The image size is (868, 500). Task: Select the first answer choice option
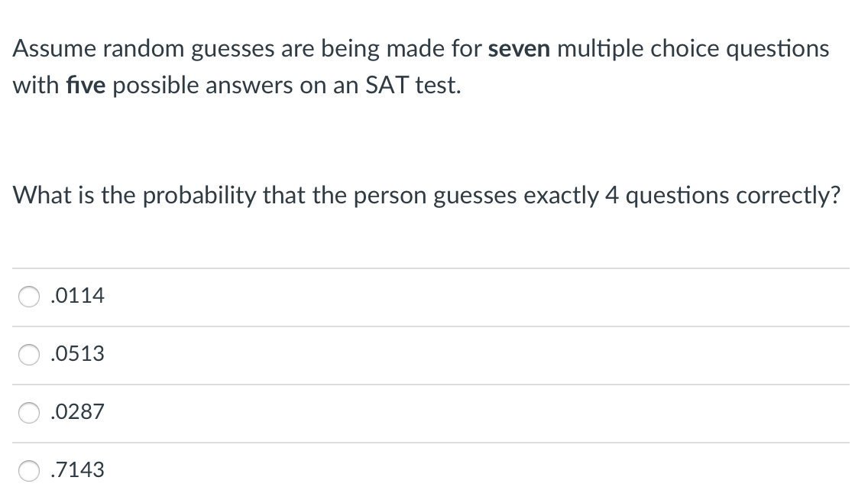point(28,297)
